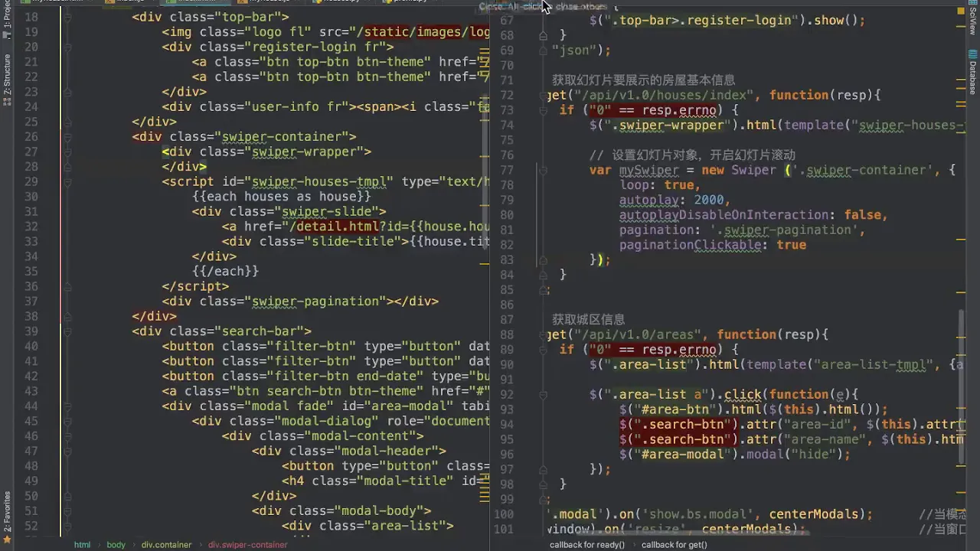Click "user-info fr" class on line 24
The width and height of the screenshot is (980, 551).
click(296, 107)
